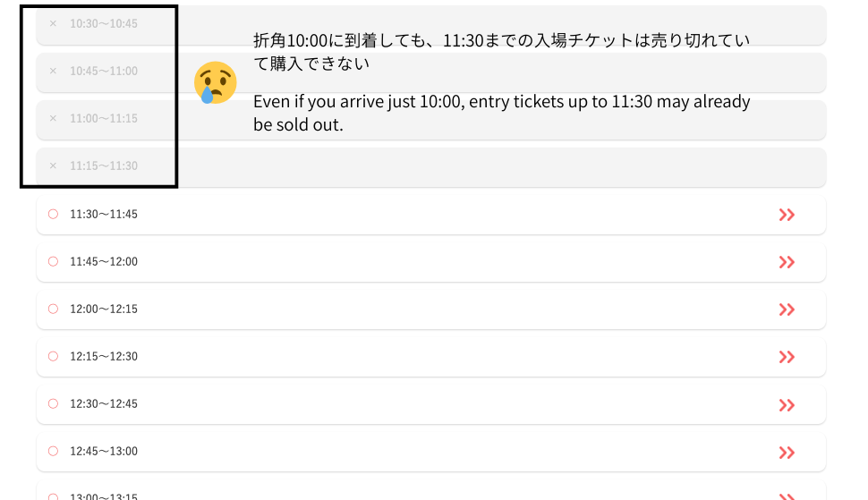Open the 12:30～12:45 slot arrow
Image resolution: width=868 pixels, height=500 pixels.
[787, 404]
